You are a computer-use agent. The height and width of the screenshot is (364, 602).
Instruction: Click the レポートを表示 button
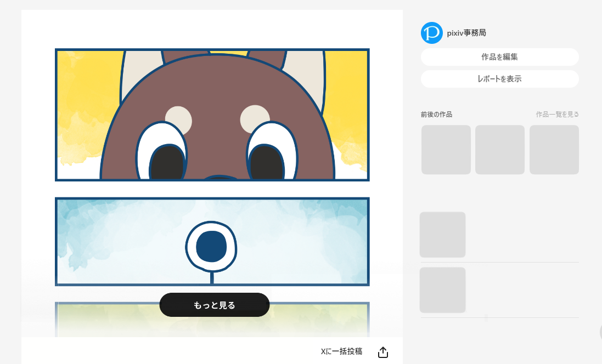click(499, 79)
